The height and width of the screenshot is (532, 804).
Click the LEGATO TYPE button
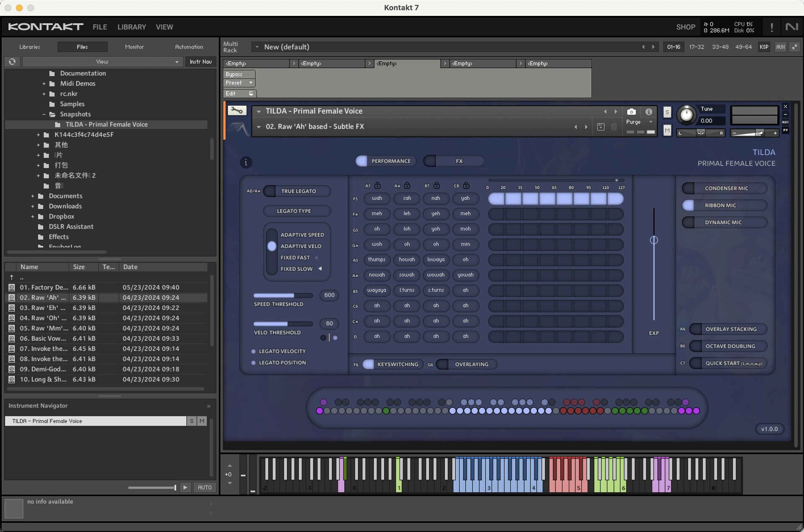(297, 211)
